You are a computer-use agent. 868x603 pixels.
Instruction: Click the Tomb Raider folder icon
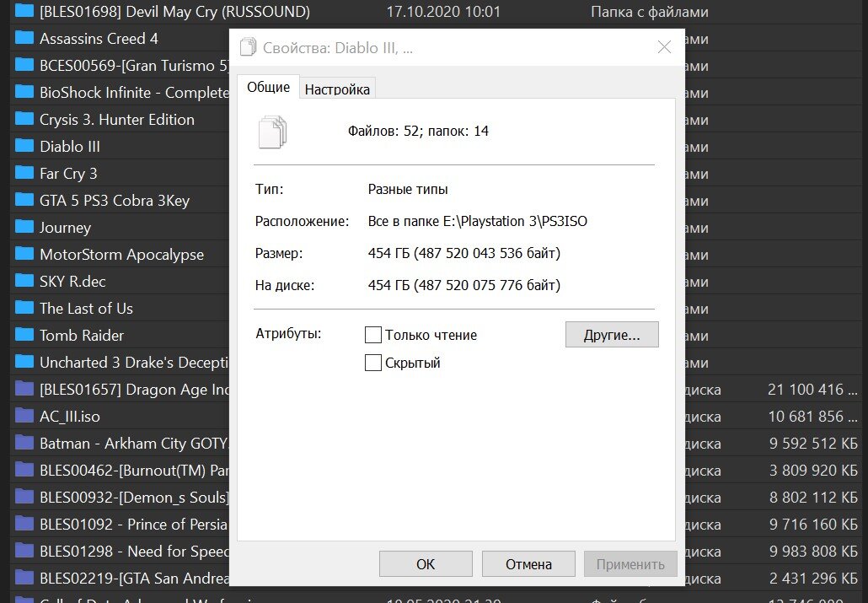click(x=24, y=335)
